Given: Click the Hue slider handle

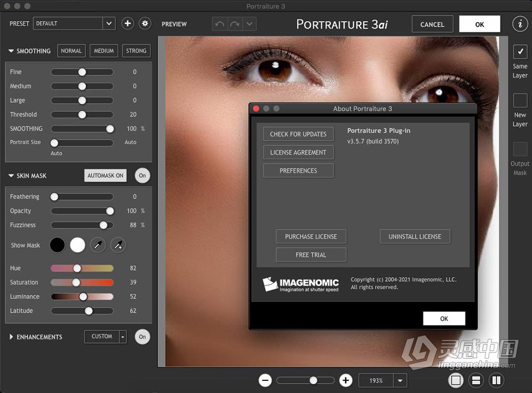Looking at the screenshot, I should click(x=77, y=268).
